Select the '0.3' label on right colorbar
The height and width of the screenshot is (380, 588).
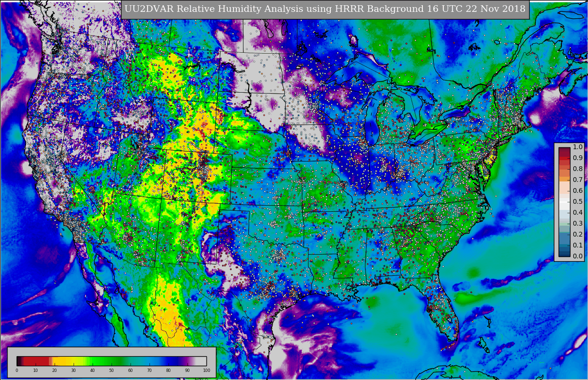tap(578, 224)
